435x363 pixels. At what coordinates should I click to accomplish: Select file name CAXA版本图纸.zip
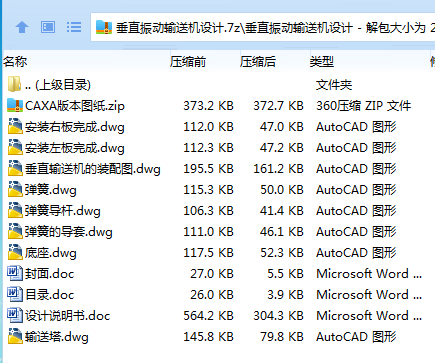click(75, 106)
